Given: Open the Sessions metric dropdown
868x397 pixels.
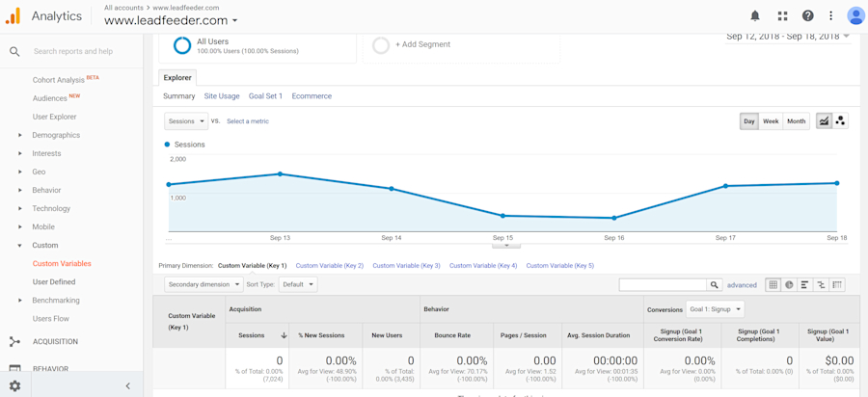Looking at the screenshot, I should click(186, 121).
